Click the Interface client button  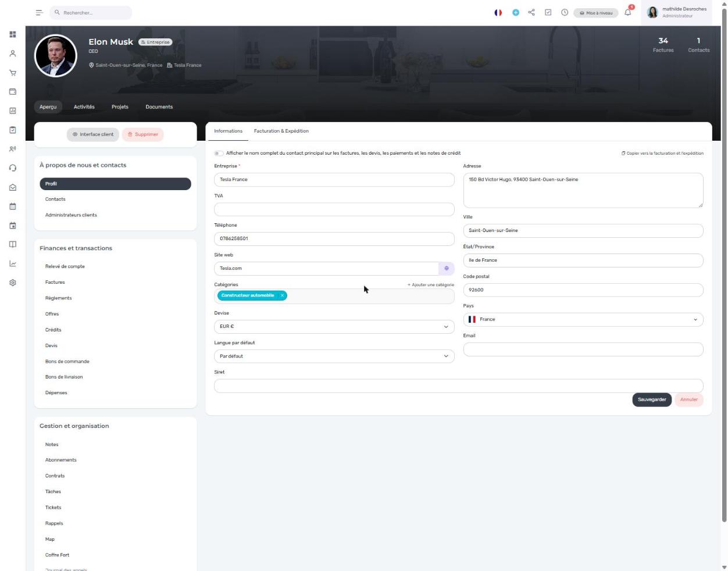93,134
